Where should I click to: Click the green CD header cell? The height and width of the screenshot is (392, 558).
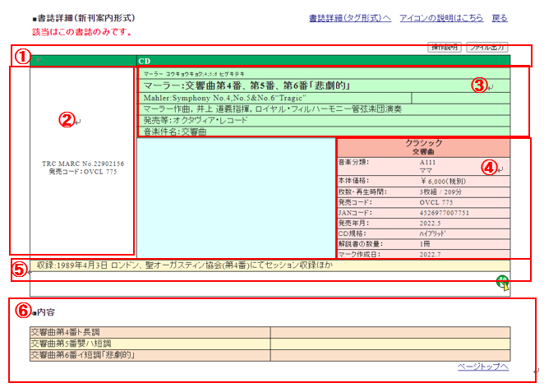(322, 61)
